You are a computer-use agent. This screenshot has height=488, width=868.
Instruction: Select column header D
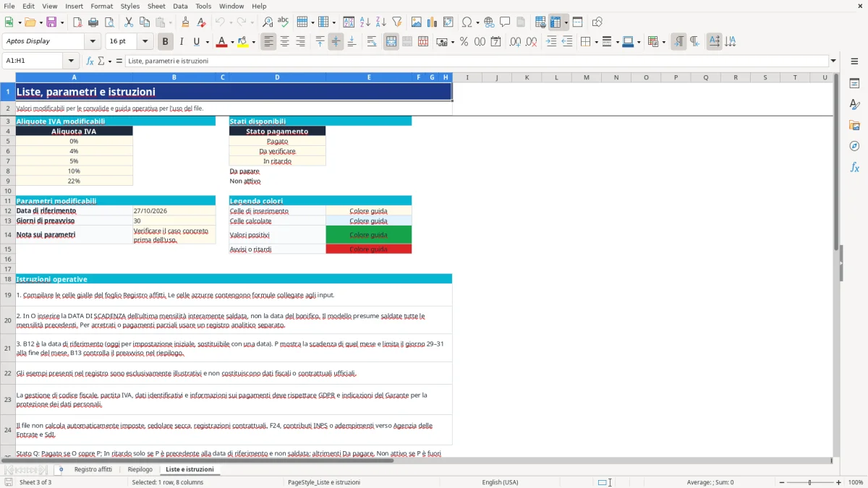click(277, 77)
